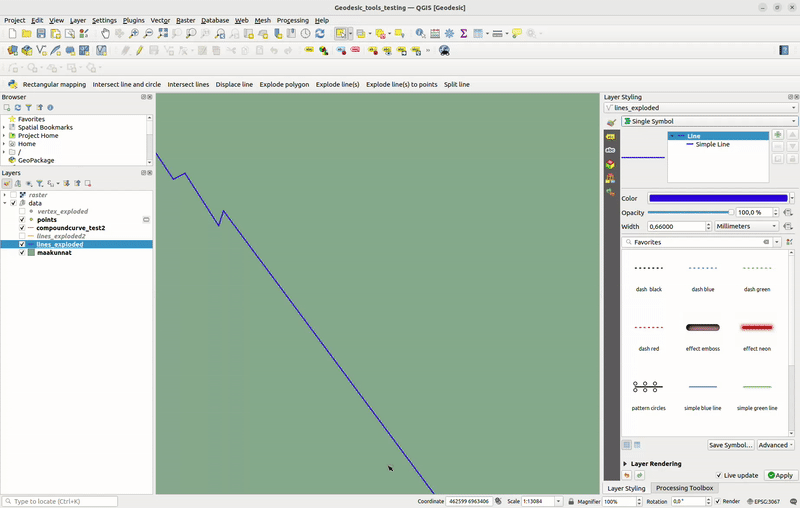Click the New GeoPackage Layer icon
Screen dimensions: 800x508
click(x=27, y=50)
